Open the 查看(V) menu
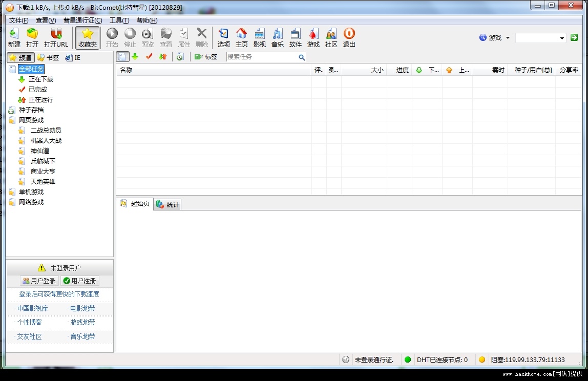 pyautogui.click(x=46, y=20)
